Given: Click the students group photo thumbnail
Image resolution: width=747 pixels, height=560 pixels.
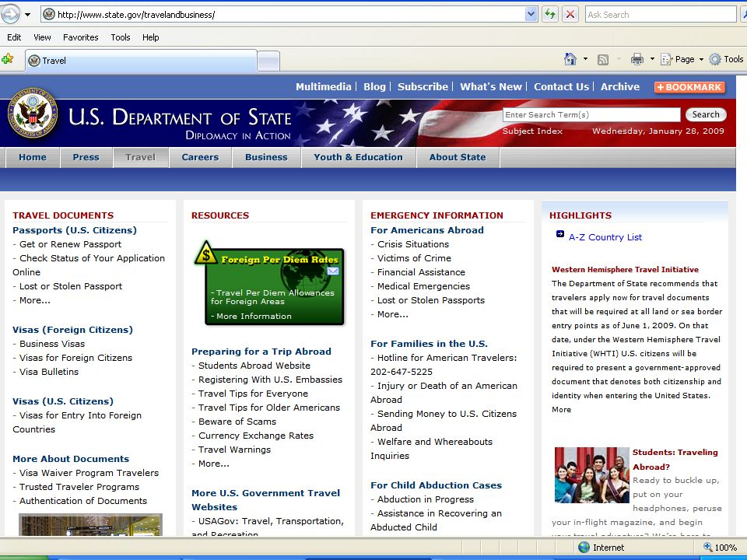Looking at the screenshot, I should coord(591,474).
